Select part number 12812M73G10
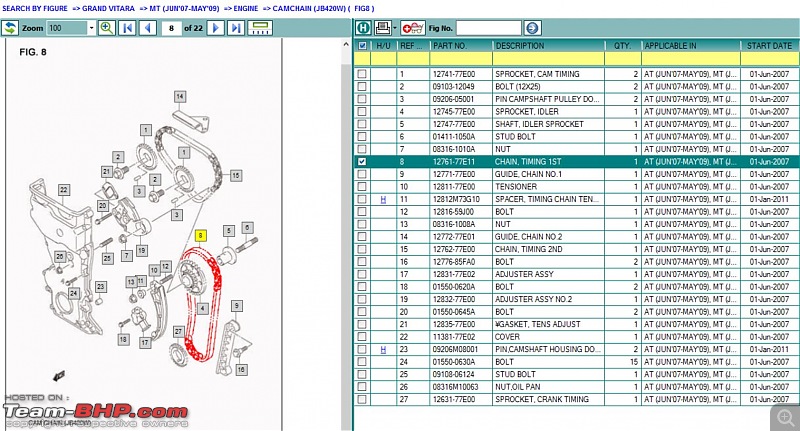 456,199
